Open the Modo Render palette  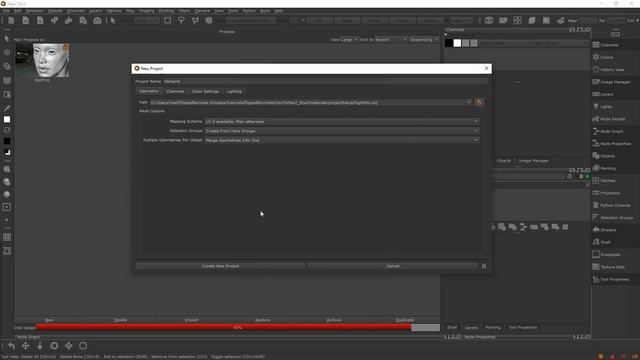coord(609,119)
